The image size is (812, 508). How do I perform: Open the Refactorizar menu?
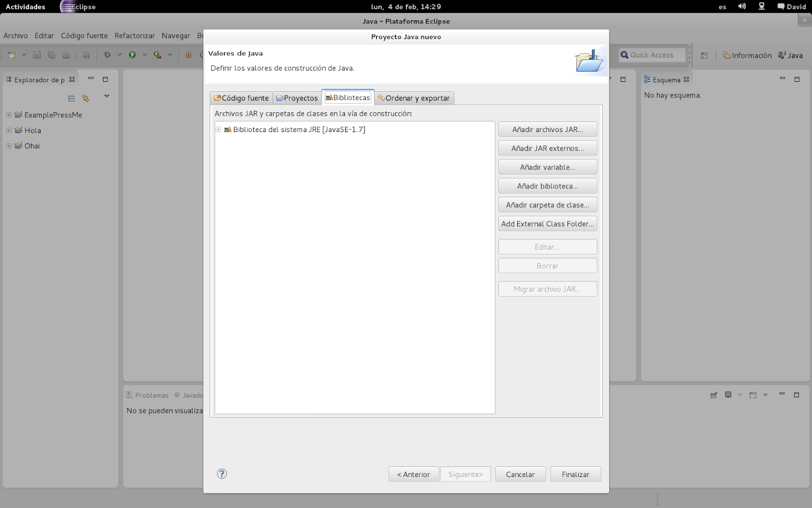coord(134,36)
